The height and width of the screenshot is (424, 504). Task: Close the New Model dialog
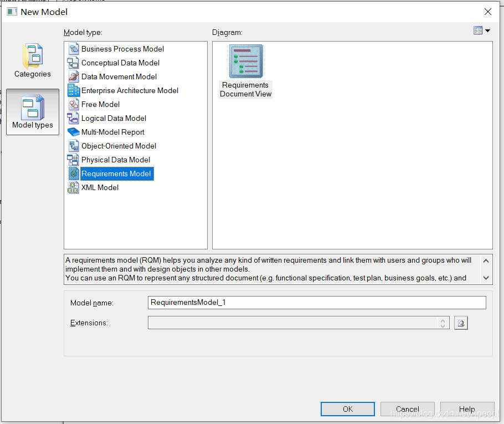pyautogui.click(x=487, y=12)
